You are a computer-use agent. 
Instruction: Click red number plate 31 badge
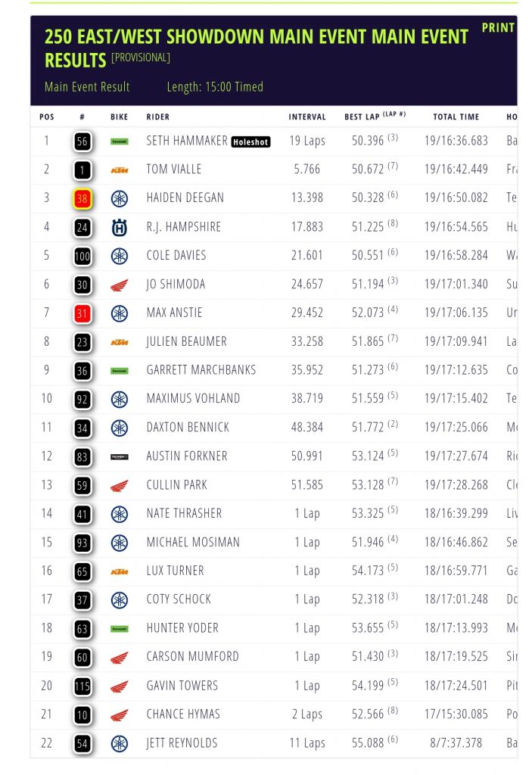[x=82, y=313]
